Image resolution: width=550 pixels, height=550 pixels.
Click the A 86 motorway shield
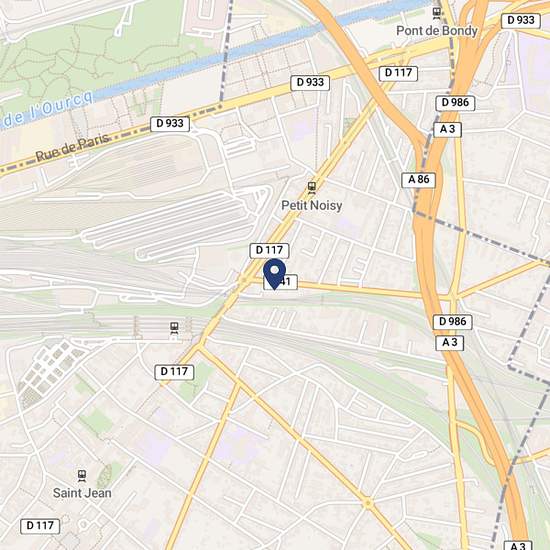coord(418,180)
